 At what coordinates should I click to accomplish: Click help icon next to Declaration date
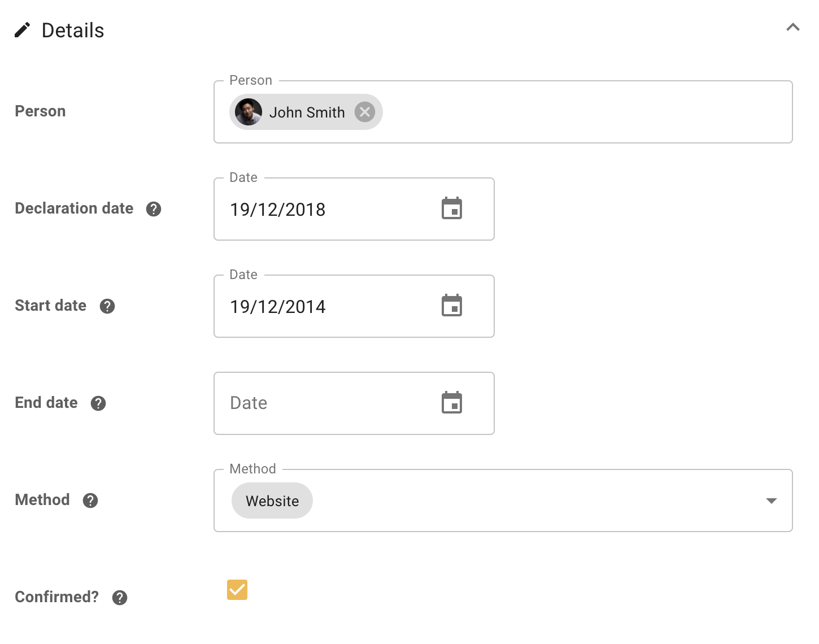point(154,209)
